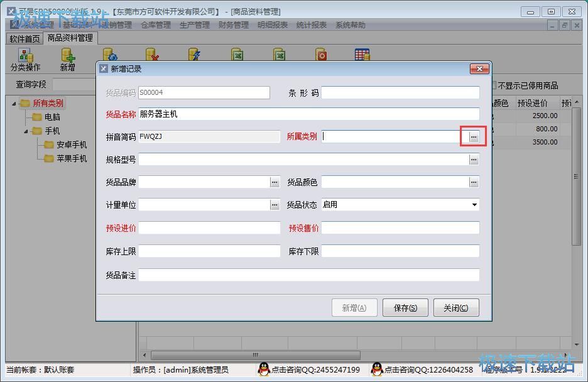Open the 明细报表 menu
The height and width of the screenshot is (382, 588).
click(273, 25)
